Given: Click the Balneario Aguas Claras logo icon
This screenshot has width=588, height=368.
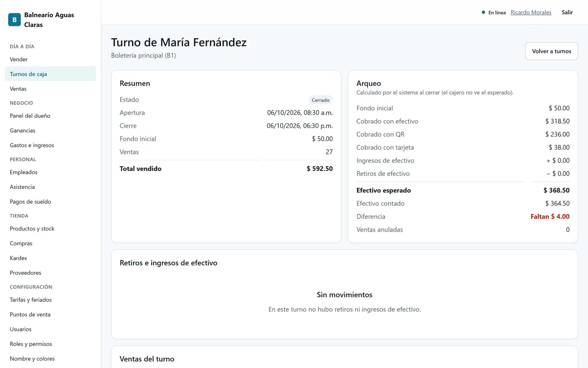Looking at the screenshot, I should point(14,20).
